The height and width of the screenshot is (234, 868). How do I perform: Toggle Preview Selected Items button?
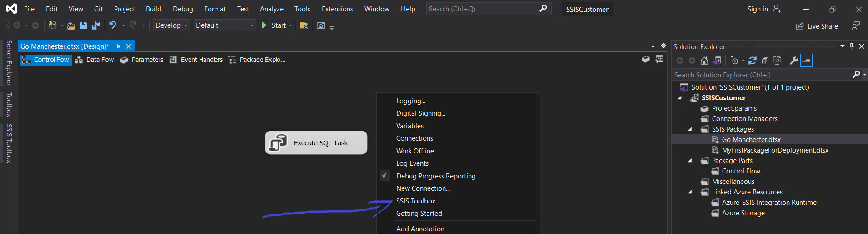point(807,61)
